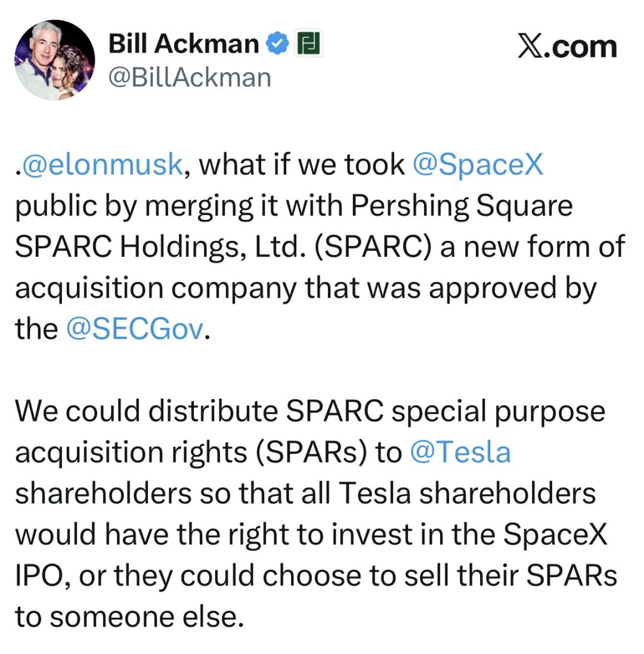This screenshot has width=644, height=654.
Task: Click the "Pershing Square" text in tweet body
Action: click(462, 206)
